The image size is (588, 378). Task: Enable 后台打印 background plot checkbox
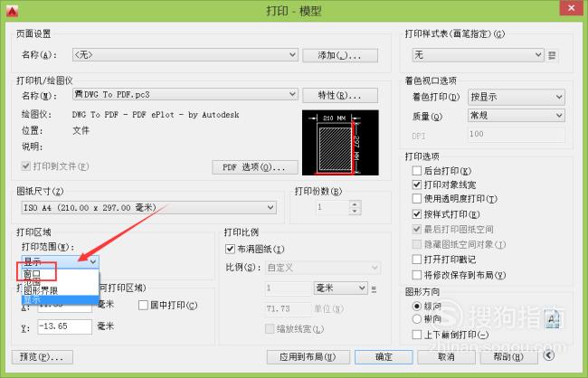[x=417, y=171]
